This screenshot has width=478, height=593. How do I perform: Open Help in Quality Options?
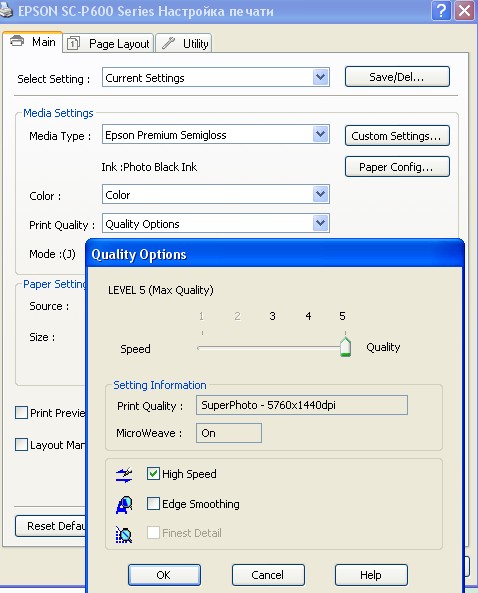(371, 575)
